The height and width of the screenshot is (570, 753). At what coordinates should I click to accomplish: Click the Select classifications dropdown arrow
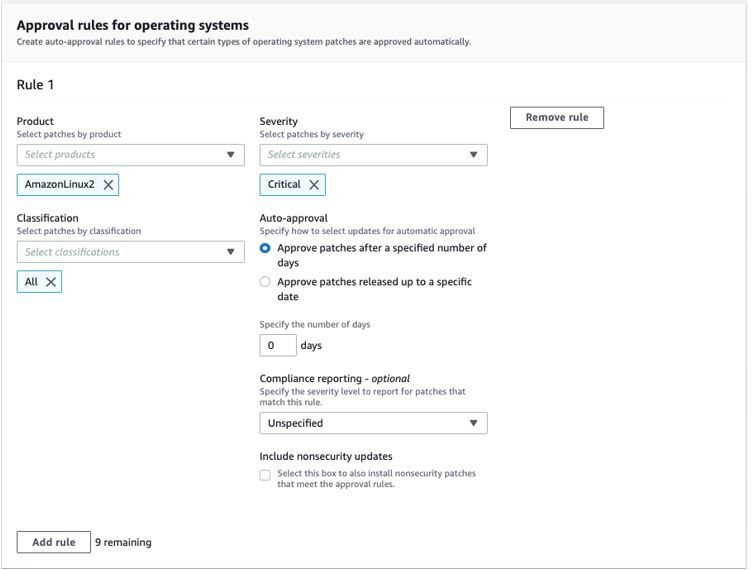(x=231, y=252)
